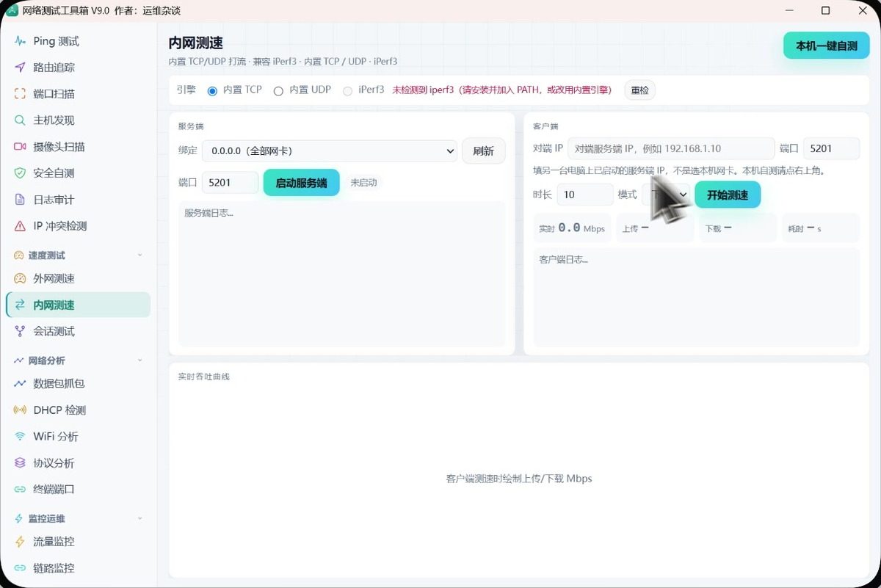
Task: Click the 终端端口 link icon
Action: click(20, 490)
